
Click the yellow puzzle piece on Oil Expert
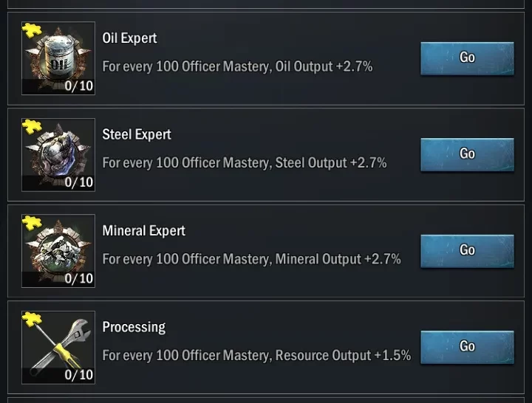tap(31, 30)
